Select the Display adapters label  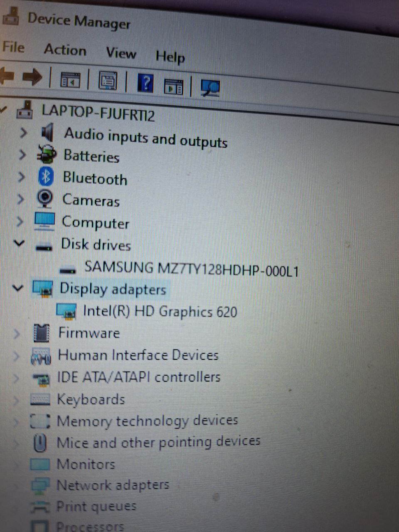click(113, 288)
